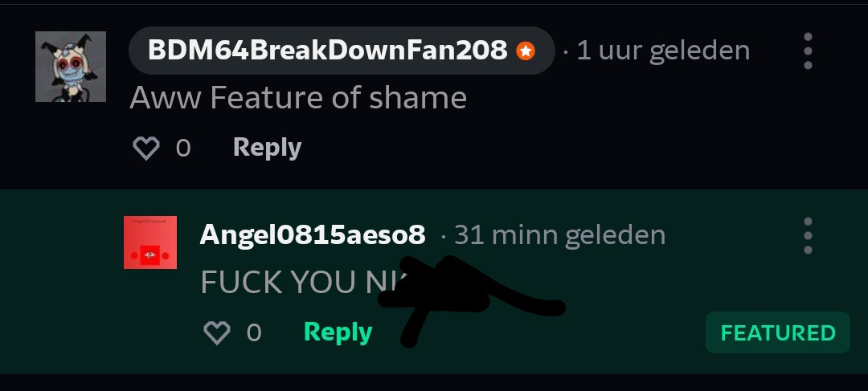Click the green Reply on the featured comment
868x391 pixels.
pos(338,332)
